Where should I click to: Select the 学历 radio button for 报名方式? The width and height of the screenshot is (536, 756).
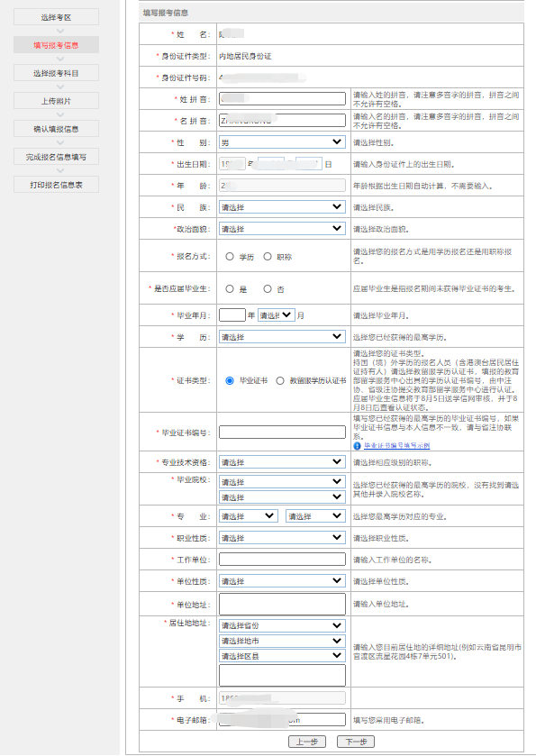(230, 257)
